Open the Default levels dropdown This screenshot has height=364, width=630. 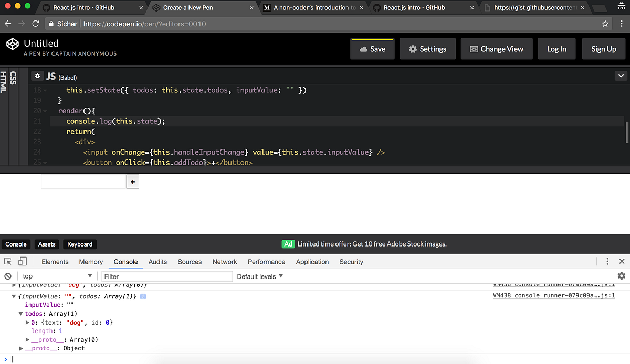[x=259, y=276]
